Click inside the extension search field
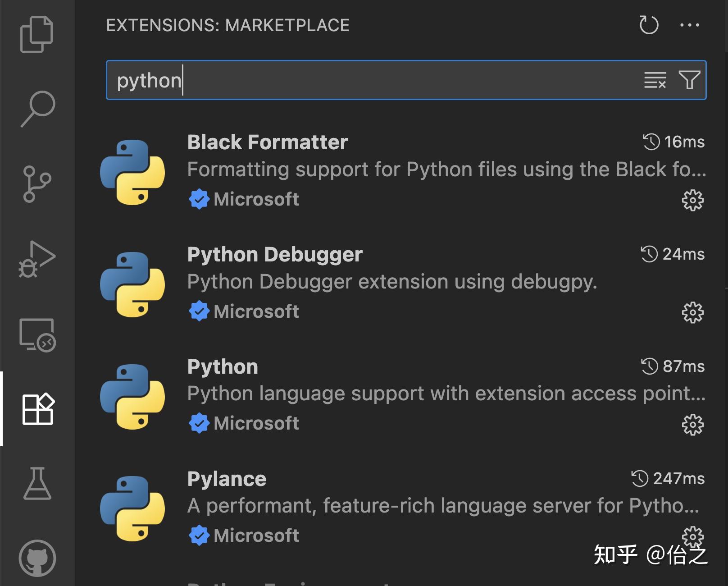Viewport: 728px width, 586px height. coord(360,80)
